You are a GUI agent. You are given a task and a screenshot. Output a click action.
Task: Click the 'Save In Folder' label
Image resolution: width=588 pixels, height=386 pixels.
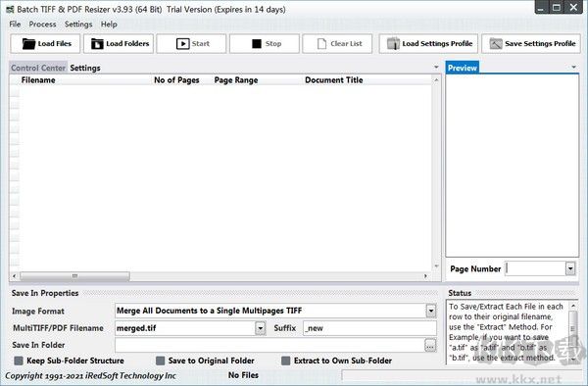(38, 345)
